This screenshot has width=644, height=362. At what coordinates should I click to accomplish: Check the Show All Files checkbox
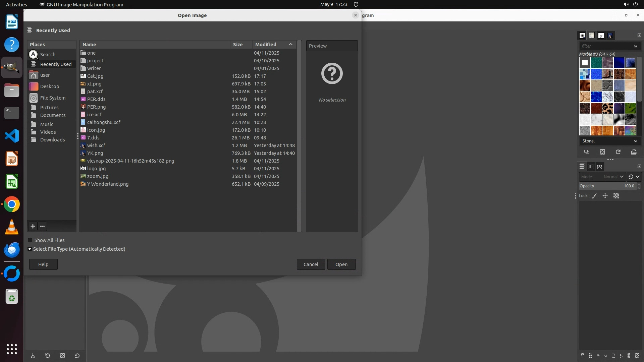click(30, 240)
